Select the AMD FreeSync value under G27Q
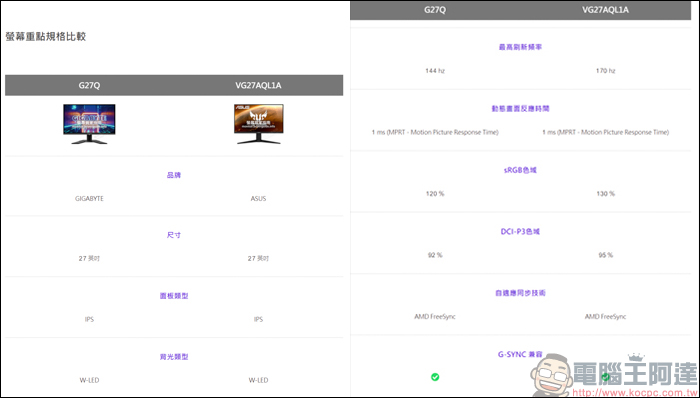700x398 pixels. (x=435, y=317)
